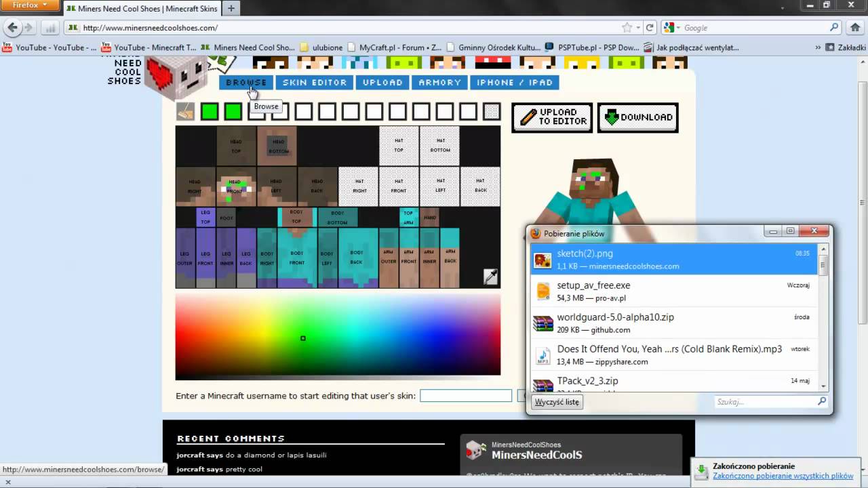Select TPack_v2_3.zip download entry
Image resolution: width=868 pixels, height=488 pixels.
coord(675,382)
